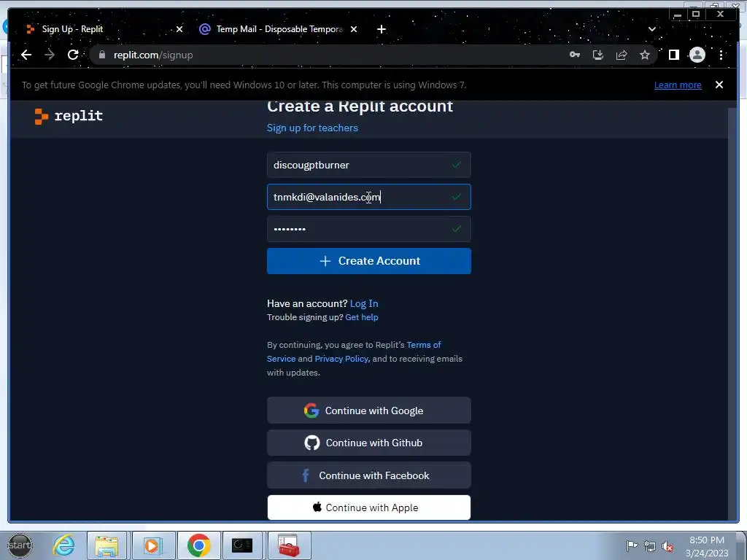The image size is (747, 560).
Task: Follow the Log In link
Action: pos(364,303)
